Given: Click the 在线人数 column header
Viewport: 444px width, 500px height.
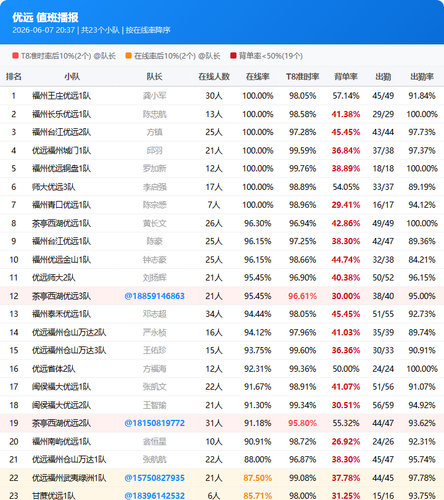Looking at the screenshot, I should click(x=214, y=77).
